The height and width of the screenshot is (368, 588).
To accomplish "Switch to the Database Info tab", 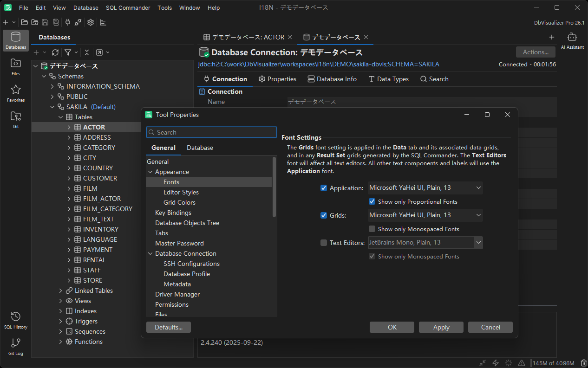I will [332, 79].
